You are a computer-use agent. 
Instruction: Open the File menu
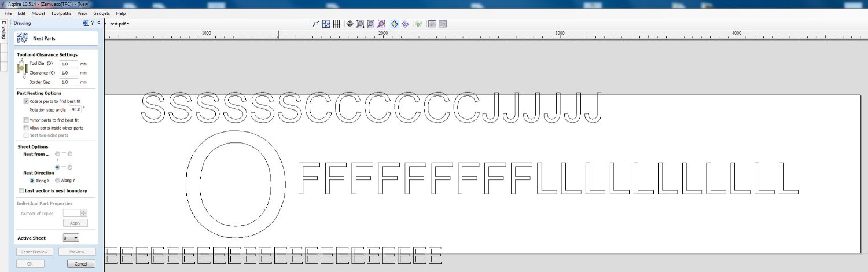[x=8, y=13]
